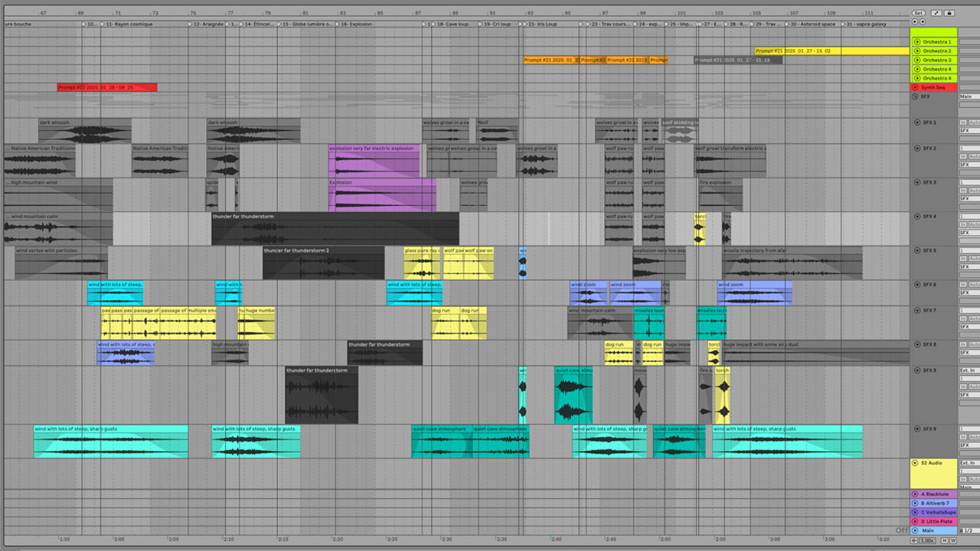Jump to locator 31 - sapce galaxy
This screenshot has height=551, width=980.
(865, 24)
